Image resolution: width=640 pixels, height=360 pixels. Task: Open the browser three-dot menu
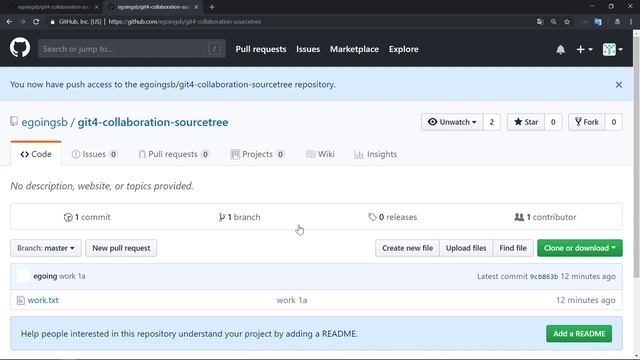coord(631,22)
